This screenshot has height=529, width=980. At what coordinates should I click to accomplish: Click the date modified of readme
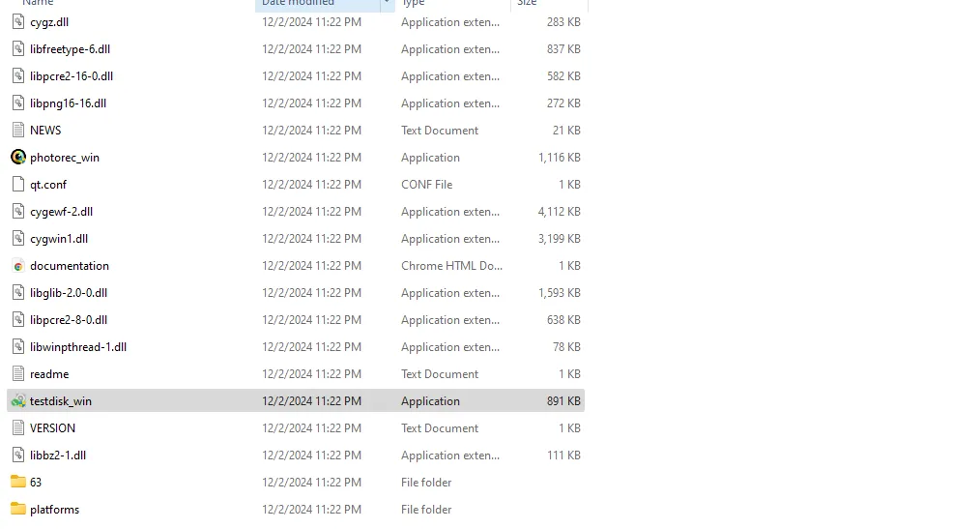click(x=311, y=374)
